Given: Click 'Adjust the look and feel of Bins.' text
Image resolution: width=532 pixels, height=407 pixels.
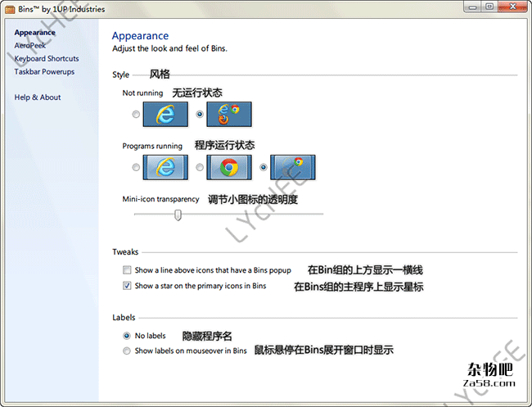Looking at the screenshot, I should click(170, 48).
